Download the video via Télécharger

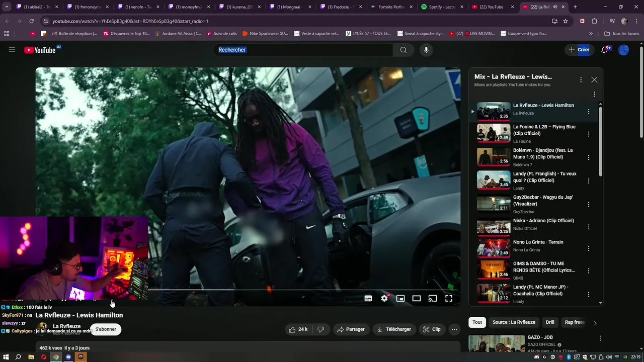[394, 329]
